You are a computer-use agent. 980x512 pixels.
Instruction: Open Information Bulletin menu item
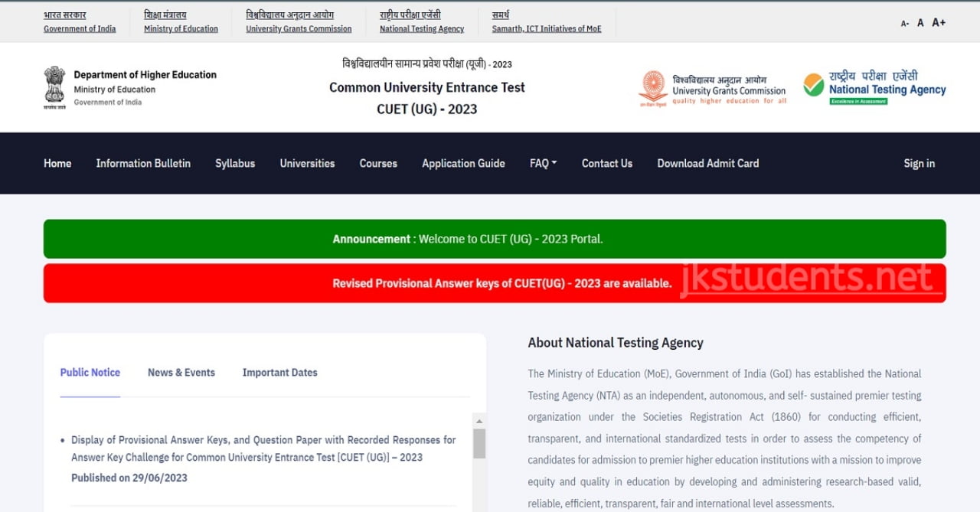point(143,163)
